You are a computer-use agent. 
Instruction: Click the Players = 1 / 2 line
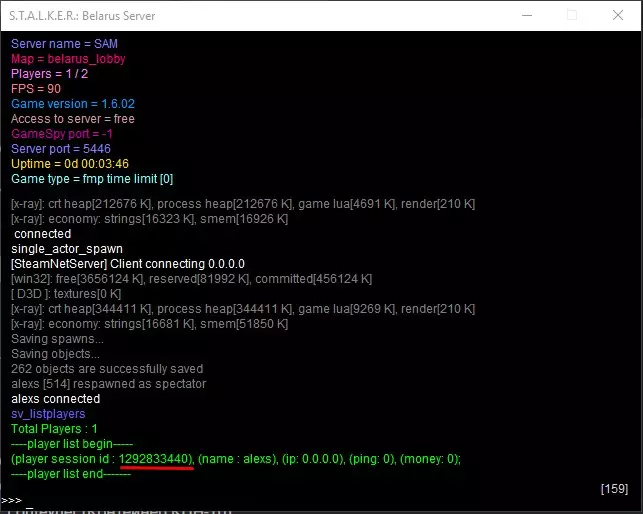[x=50, y=74]
